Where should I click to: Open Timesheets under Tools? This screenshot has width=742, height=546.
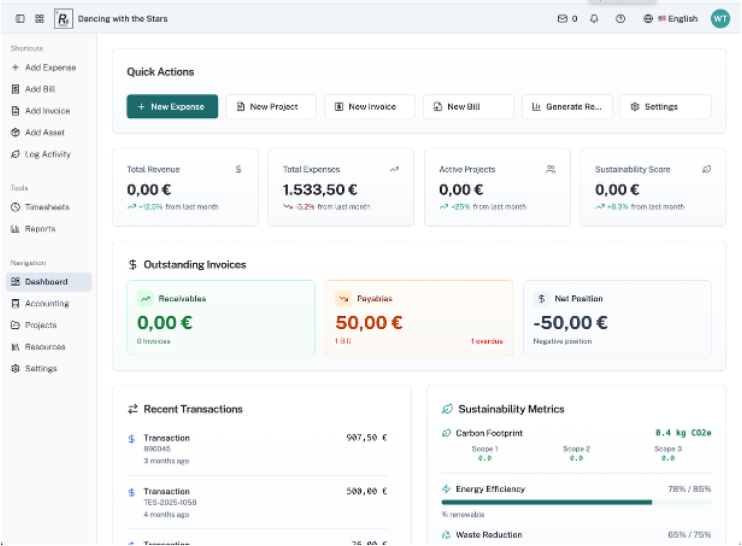(x=46, y=207)
